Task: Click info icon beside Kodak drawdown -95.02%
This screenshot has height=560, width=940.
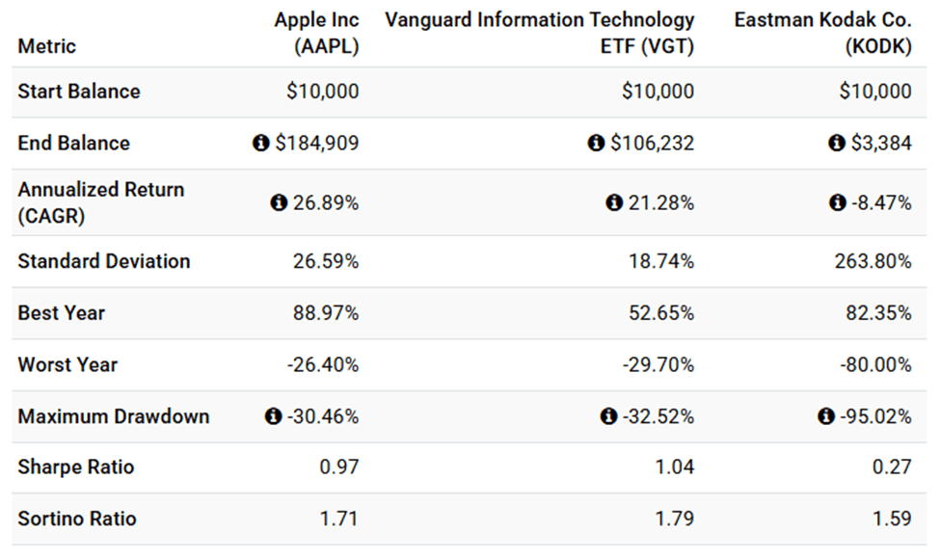Action: (x=826, y=417)
